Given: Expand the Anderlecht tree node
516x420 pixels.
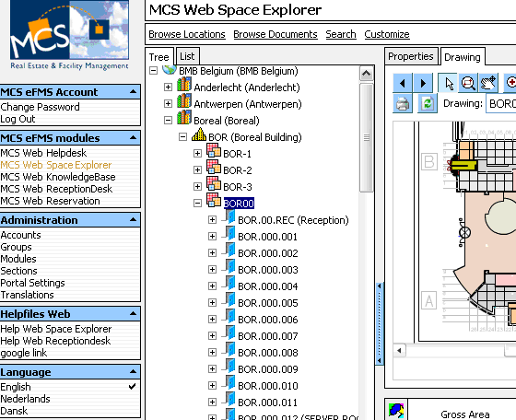Looking at the screenshot, I should click(x=168, y=87).
